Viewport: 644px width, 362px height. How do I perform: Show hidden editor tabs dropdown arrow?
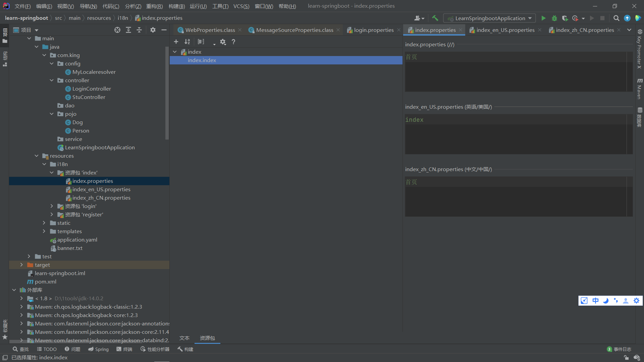click(629, 30)
